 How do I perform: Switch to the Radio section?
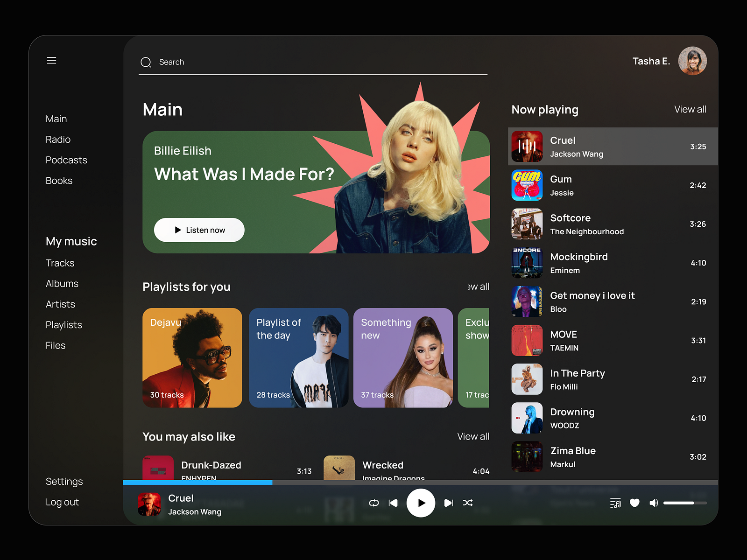point(58,139)
